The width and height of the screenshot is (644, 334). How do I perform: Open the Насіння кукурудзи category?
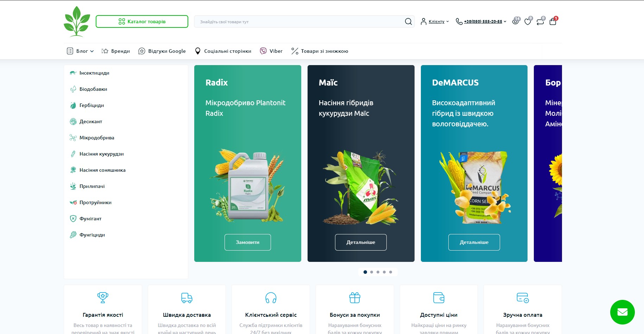coord(101,154)
